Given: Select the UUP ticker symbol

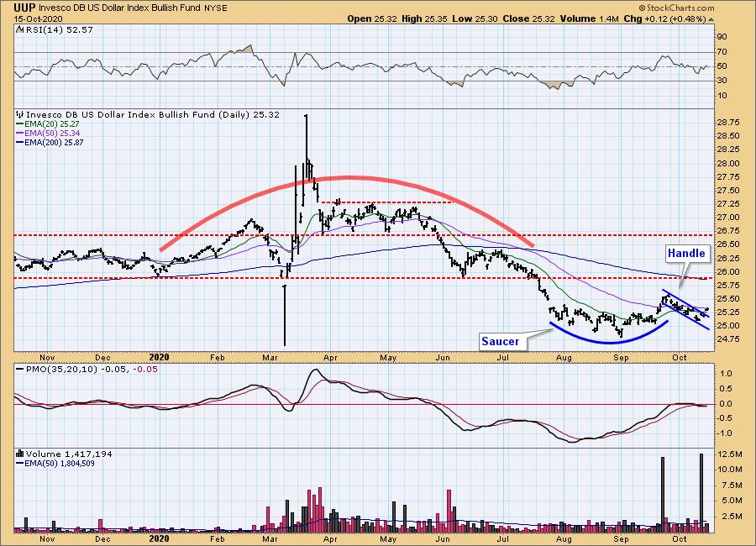Looking at the screenshot, I should [24, 8].
